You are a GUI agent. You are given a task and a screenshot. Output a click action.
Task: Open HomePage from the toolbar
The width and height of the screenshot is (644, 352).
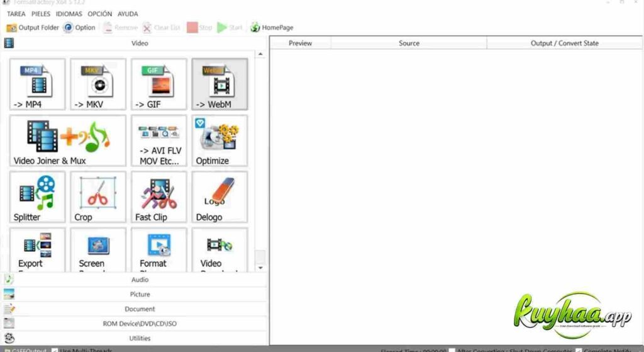(272, 28)
